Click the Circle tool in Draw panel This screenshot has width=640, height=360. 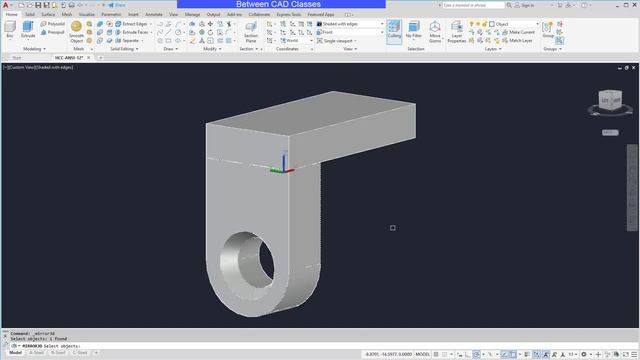click(178, 33)
